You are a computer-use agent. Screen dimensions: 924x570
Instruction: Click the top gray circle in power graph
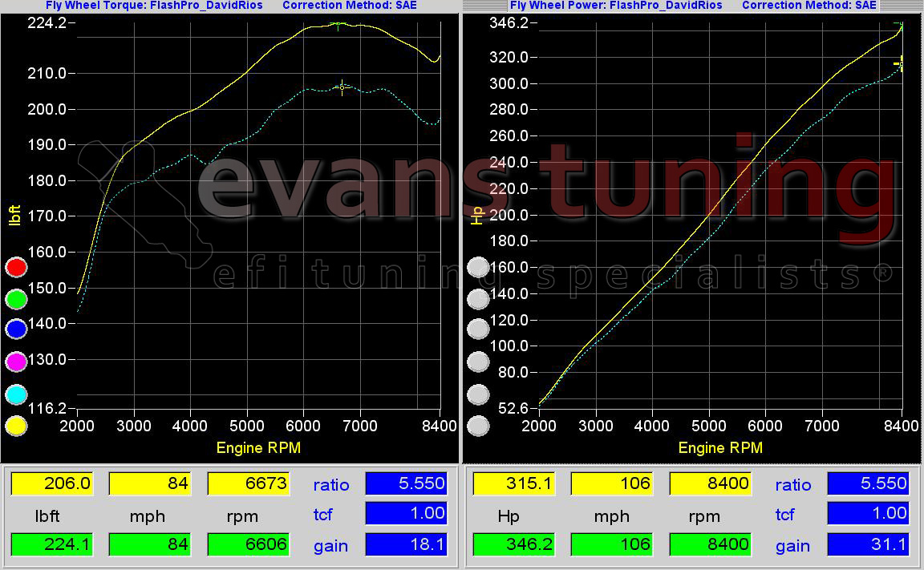pyautogui.click(x=478, y=268)
